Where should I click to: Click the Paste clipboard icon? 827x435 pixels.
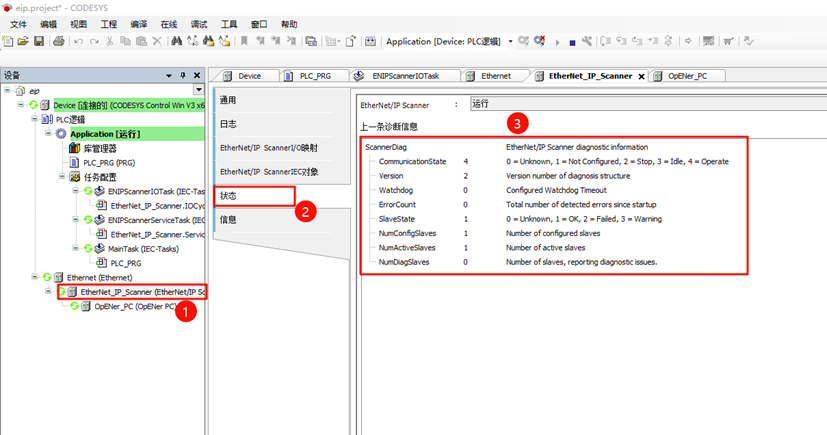(141, 41)
